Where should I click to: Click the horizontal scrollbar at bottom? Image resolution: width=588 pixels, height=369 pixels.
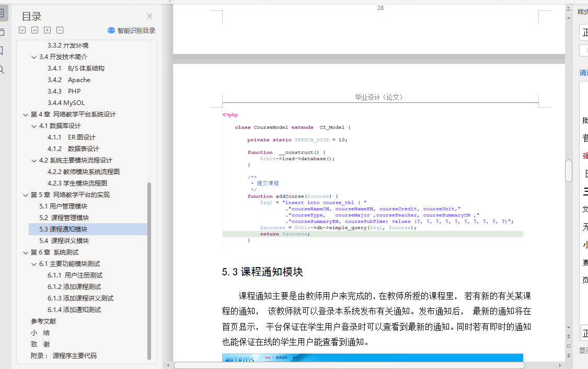click(x=349, y=365)
